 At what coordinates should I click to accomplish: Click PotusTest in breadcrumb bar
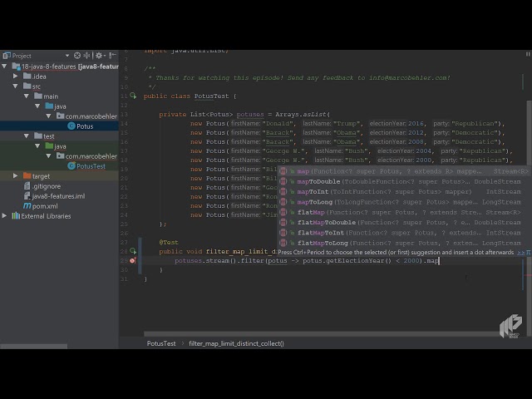click(161, 343)
